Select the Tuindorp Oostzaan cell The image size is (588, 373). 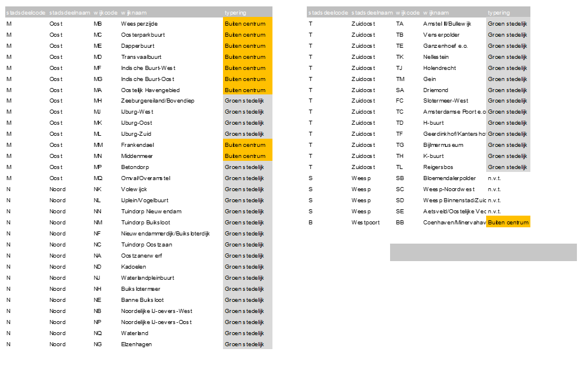pyautogui.click(x=146, y=245)
